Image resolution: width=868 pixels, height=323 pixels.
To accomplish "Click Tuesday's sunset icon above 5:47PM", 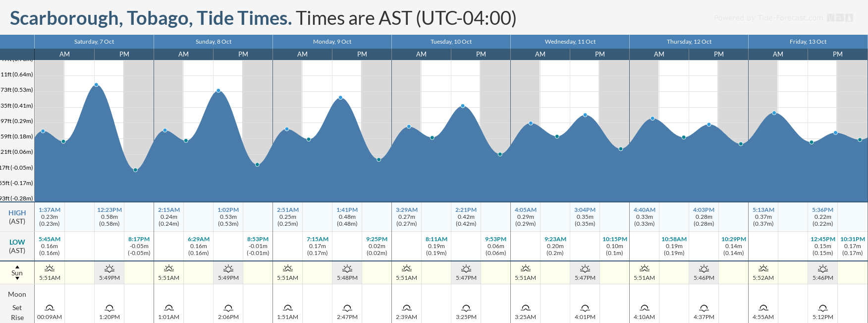I will [466, 268].
